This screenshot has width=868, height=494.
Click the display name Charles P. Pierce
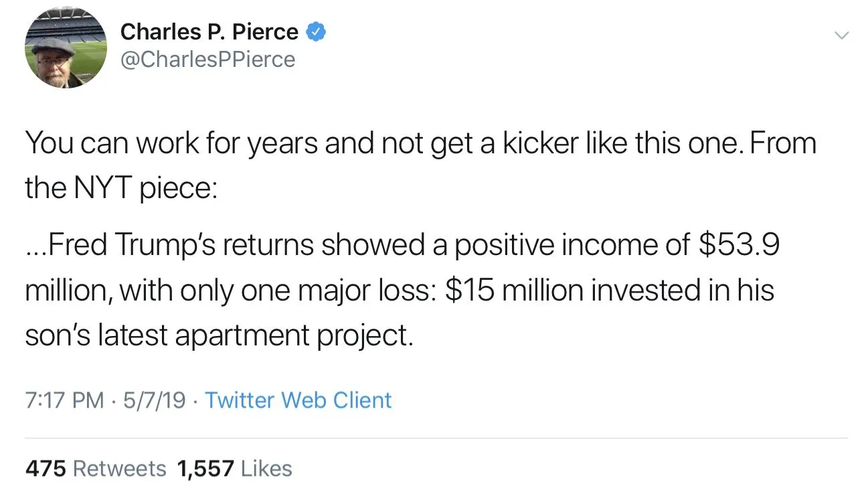click(209, 31)
